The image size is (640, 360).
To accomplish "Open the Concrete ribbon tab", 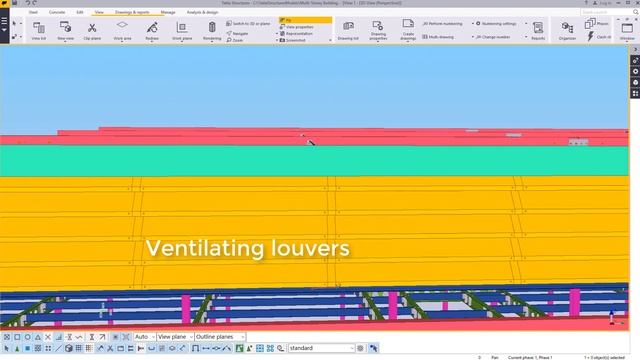I will (x=57, y=12).
